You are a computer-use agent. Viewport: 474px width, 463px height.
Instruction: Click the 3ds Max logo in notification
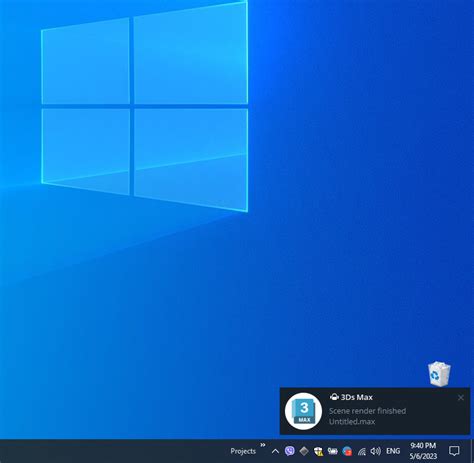[x=303, y=411]
